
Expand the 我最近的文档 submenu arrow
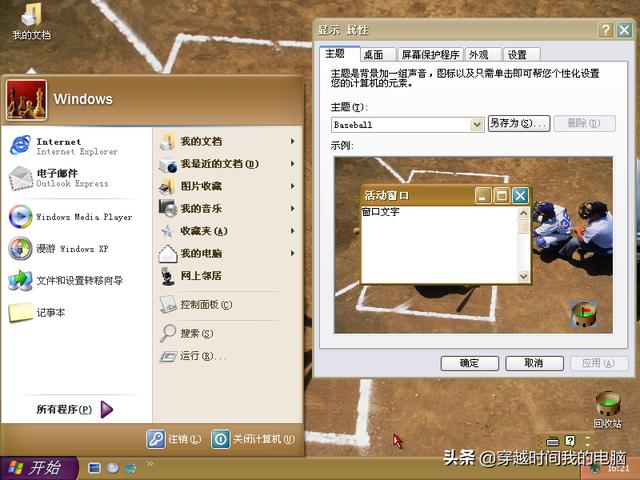click(292, 164)
